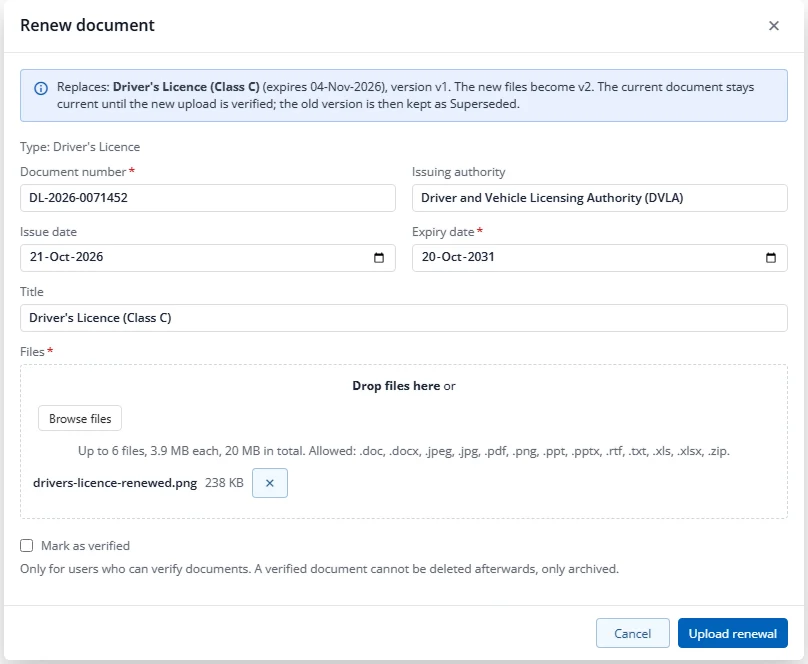Click the 'Drop files here' text

pyautogui.click(x=396, y=386)
